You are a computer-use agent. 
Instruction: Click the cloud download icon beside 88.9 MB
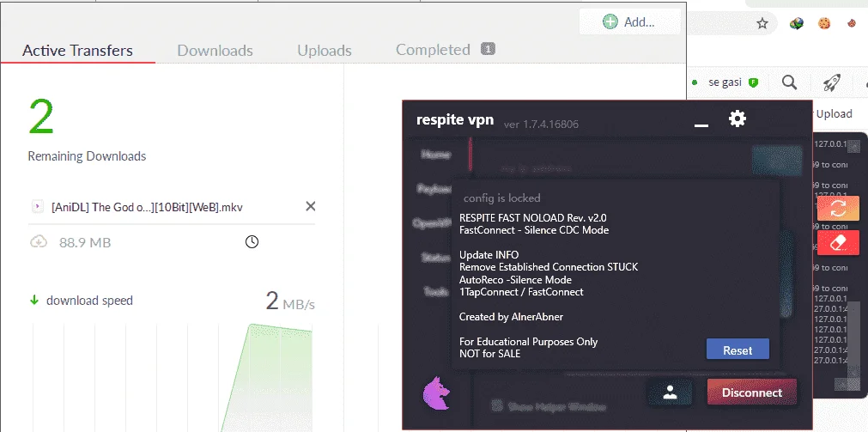tap(38, 241)
